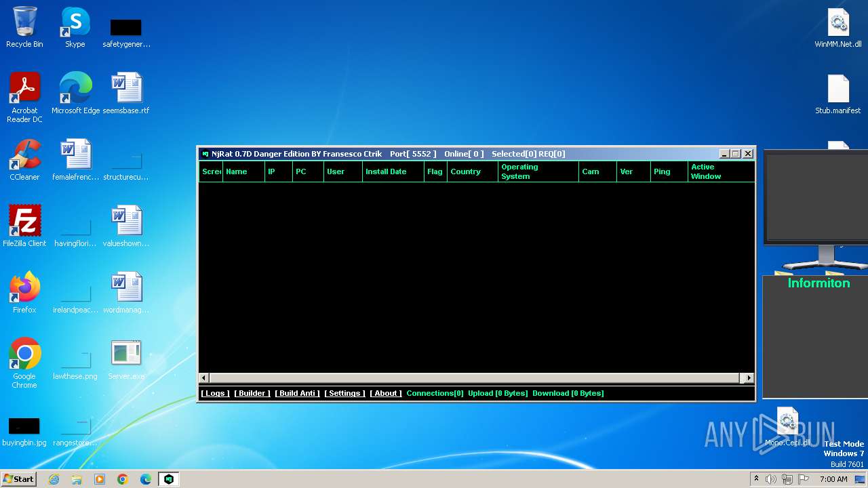Open Windows Media Player from taskbar
Screen dimensions: 868x488
pos(100,479)
